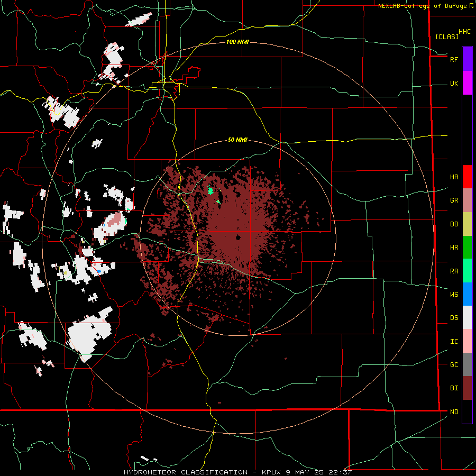The image size is (476, 476).
Task: Click the larger green rain echo near the radar
Action: tap(210, 191)
